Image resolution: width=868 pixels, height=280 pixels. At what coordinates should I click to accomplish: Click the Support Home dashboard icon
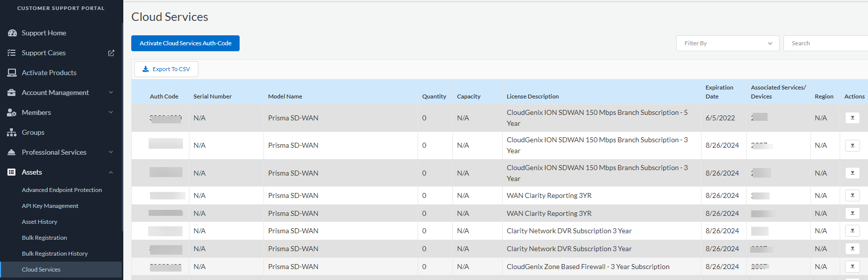(x=12, y=33)
